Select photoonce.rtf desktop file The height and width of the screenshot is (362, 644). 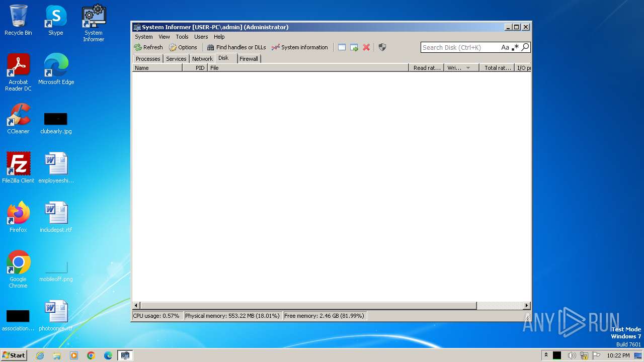pos(56,316)
